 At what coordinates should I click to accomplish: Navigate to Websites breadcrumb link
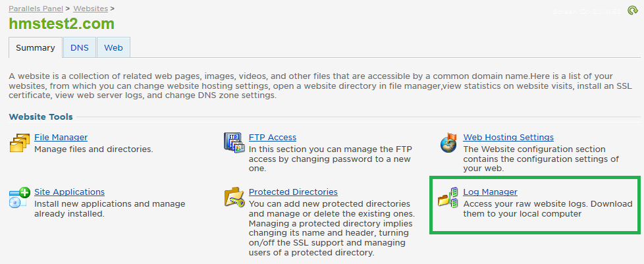tap(90, 8)
